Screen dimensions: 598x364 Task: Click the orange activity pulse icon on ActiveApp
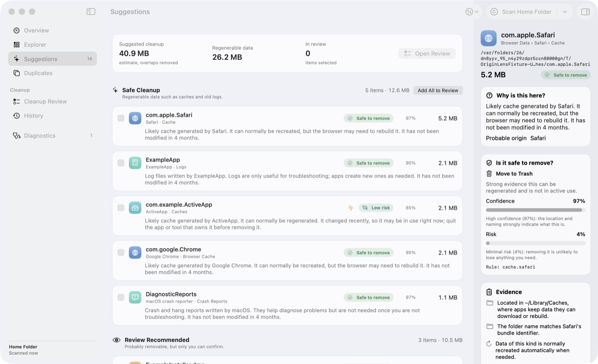coord(351,208)
